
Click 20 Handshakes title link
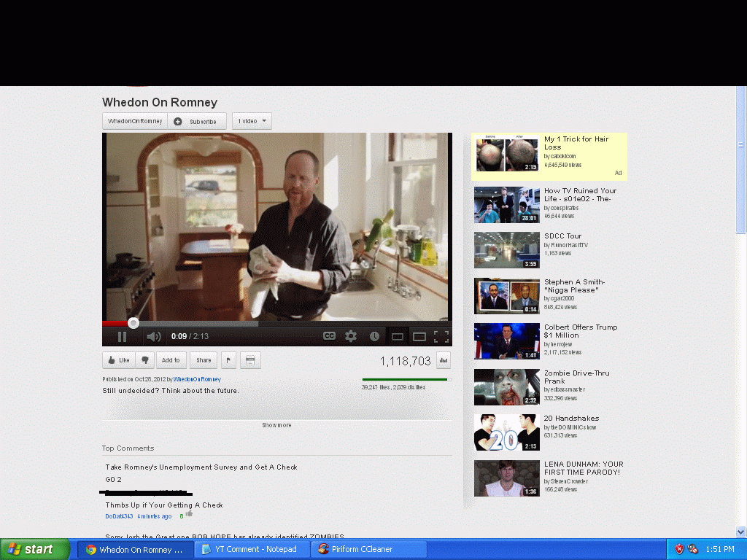(x=571, y=419)
